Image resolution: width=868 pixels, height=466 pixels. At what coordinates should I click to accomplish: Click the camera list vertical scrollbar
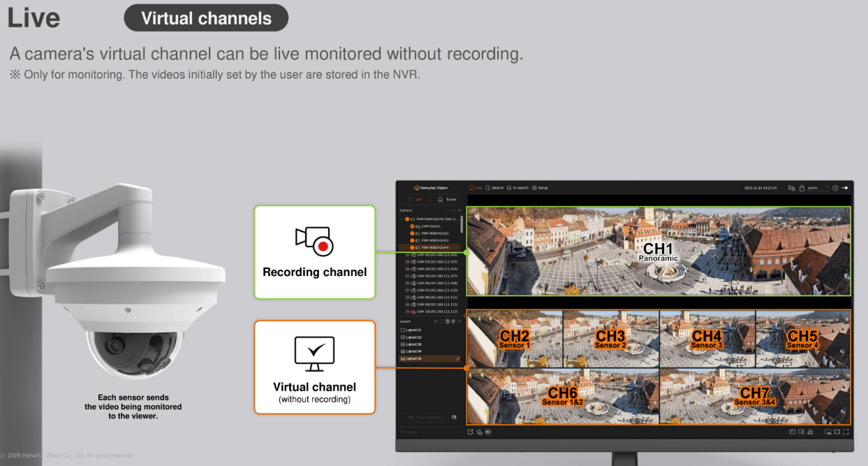pyautogui.click(x=462, y=224)
